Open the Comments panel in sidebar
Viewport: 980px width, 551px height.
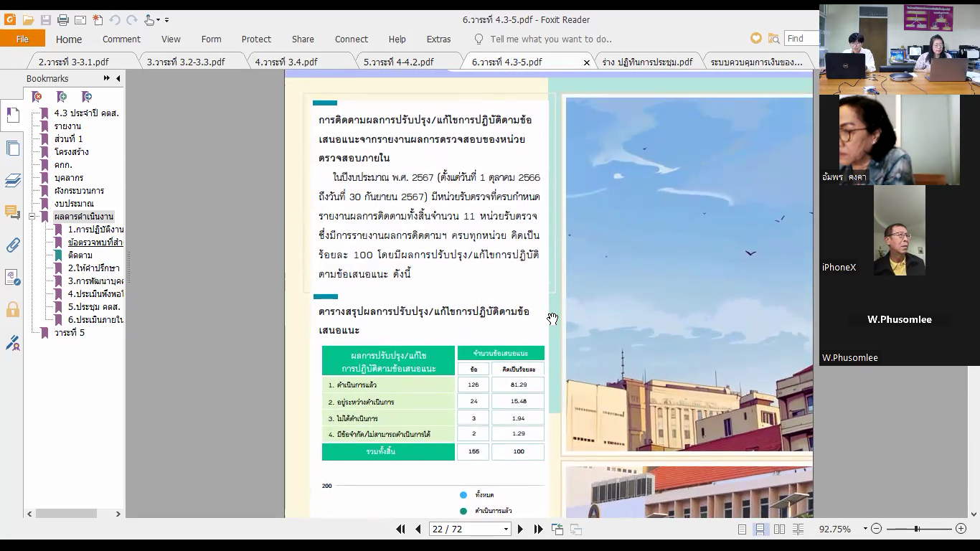point(12,212)
